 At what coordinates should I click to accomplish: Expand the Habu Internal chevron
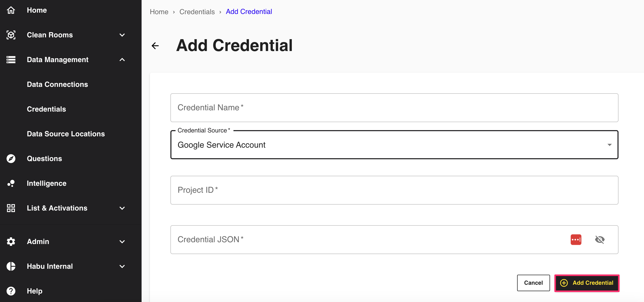[122, 266]
